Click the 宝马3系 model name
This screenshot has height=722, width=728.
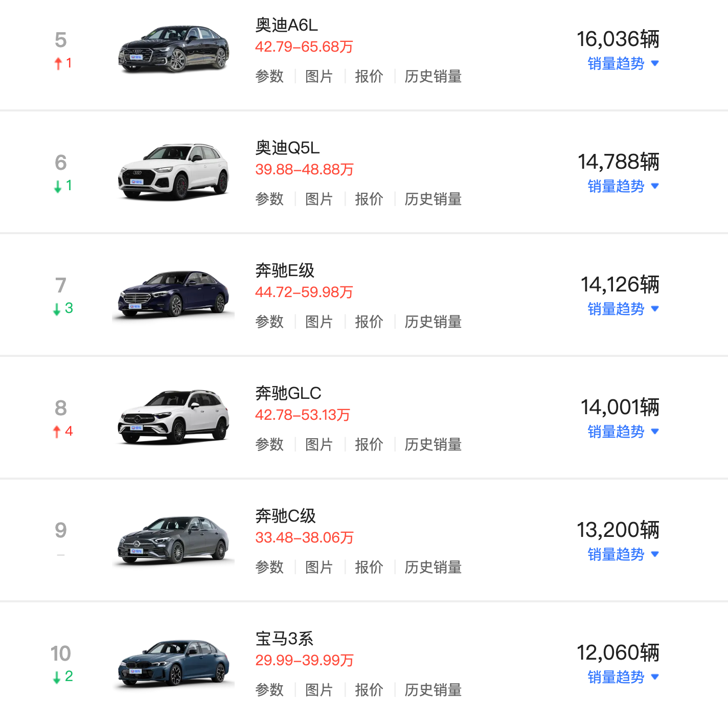pyautogui.click(x=284, y=639)
